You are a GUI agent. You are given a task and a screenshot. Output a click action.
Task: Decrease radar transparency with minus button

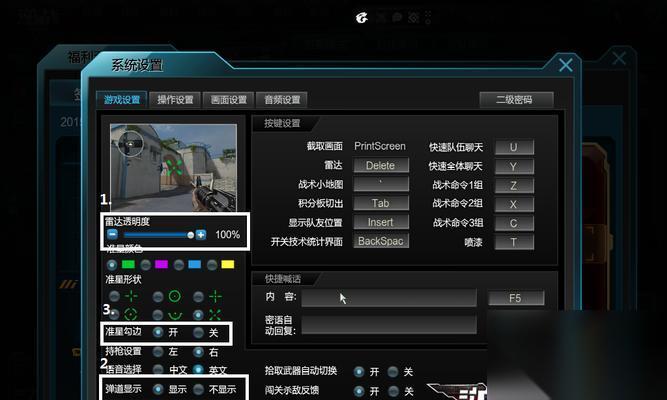[x=112, y=234]
